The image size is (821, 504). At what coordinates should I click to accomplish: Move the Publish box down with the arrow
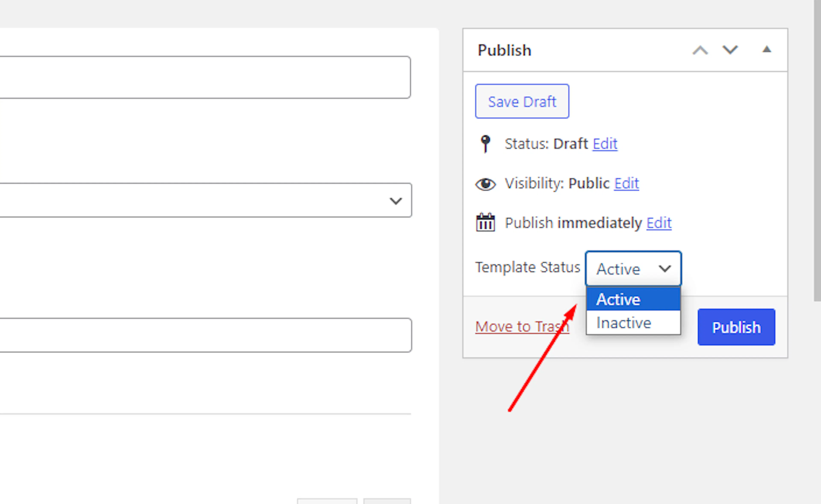click(x=730, y=50)
